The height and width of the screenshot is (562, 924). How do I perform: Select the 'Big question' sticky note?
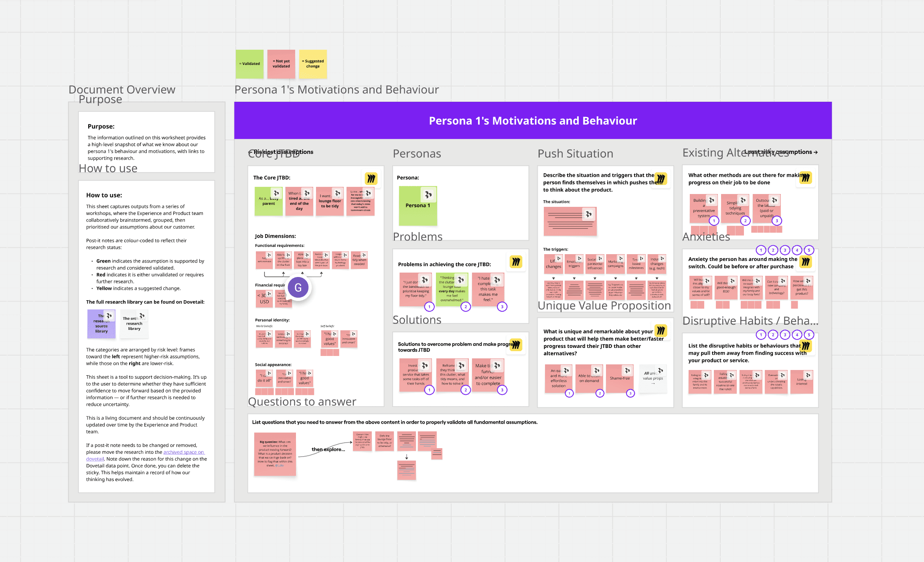click(x=275, y=454)
